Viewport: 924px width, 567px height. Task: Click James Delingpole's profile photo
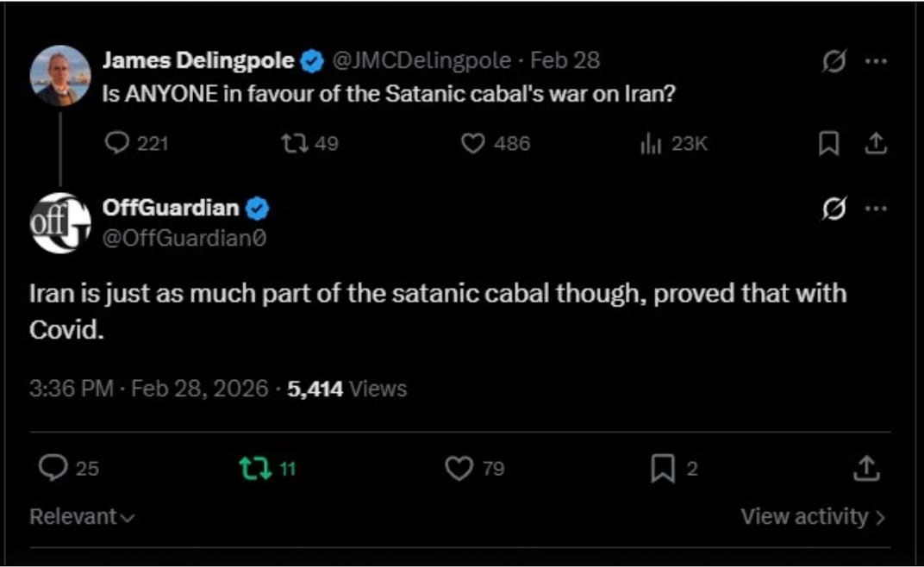pyautogui.click(x=60, y=76)
